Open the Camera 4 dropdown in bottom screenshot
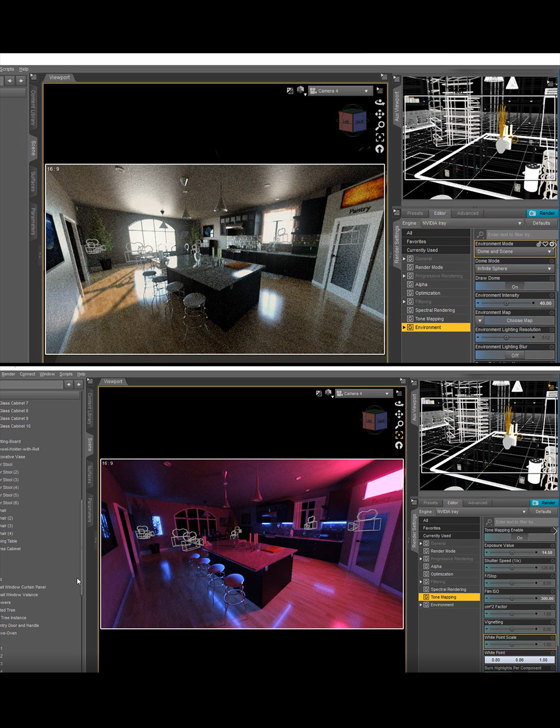 tap(363, 393)
